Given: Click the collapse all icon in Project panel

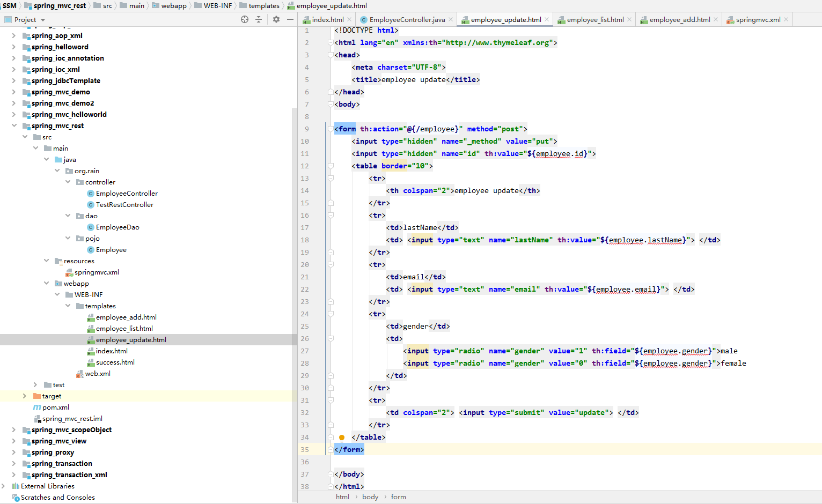Looking at the screenshot, I should pyautogui.click(x=259, y=19).
